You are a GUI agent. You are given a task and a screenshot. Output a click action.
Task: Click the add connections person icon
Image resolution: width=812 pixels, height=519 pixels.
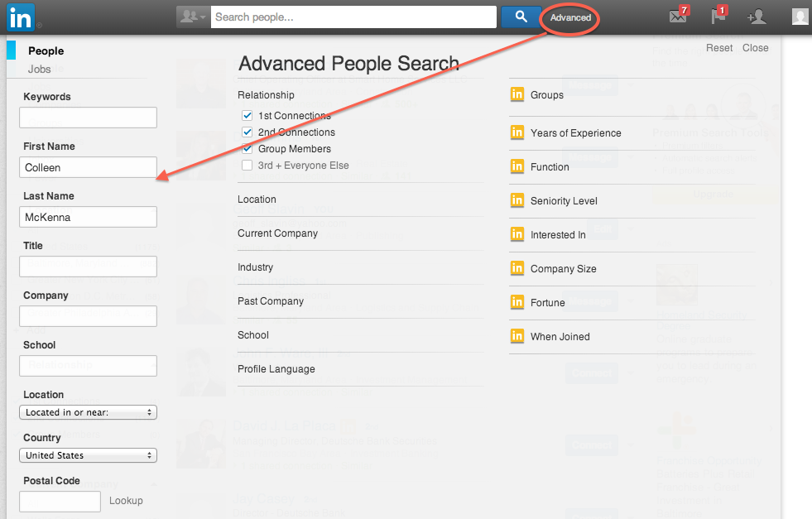[x=756, y=17]
